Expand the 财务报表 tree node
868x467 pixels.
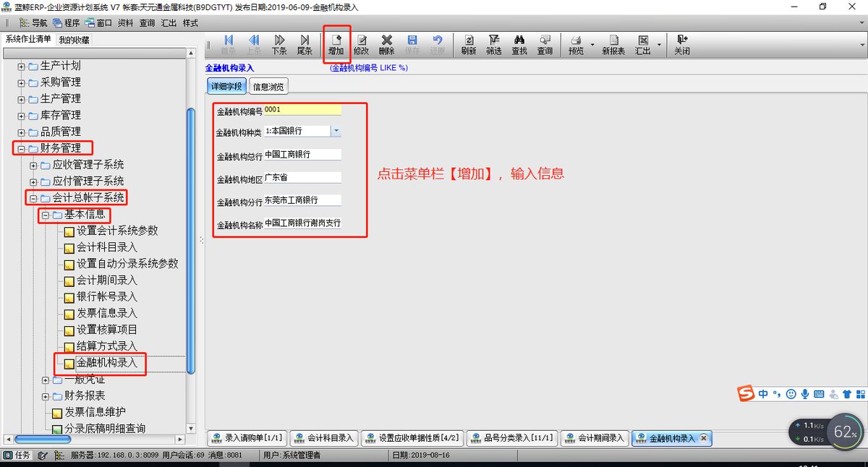pos(45,396)
